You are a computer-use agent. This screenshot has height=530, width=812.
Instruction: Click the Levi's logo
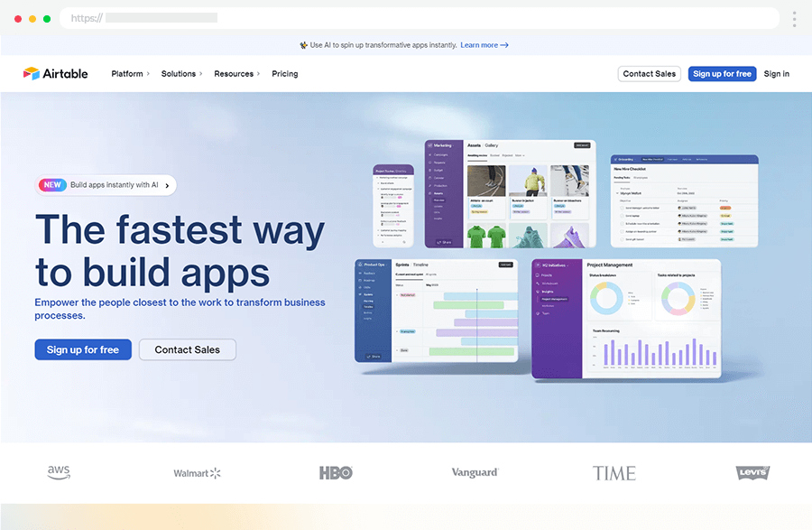[752, 472]
